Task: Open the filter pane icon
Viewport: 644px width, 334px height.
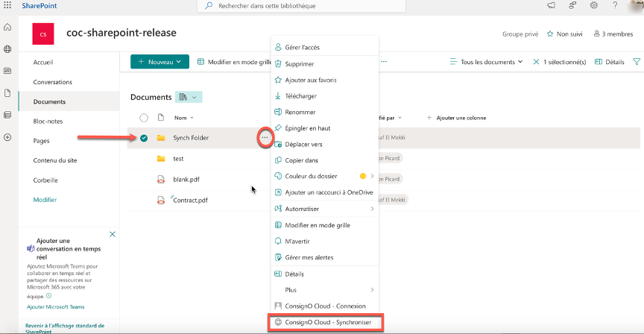Action: click(x=636, y=62)
